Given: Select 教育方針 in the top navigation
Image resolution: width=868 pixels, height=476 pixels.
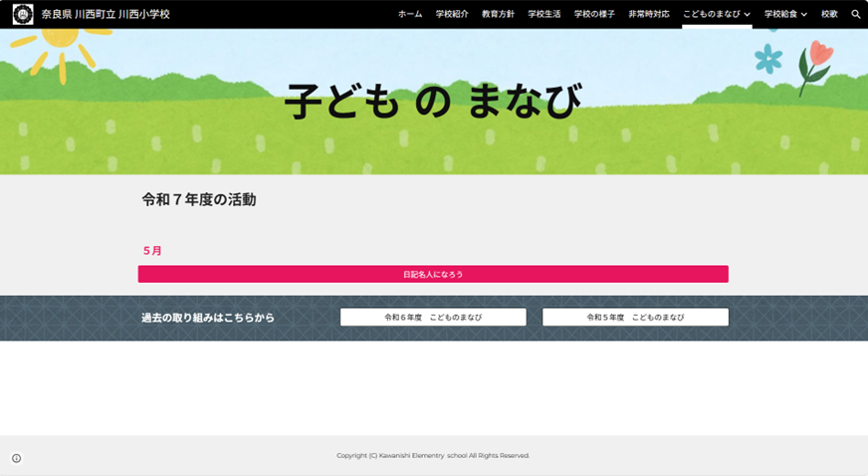Looking at the screenshot, I should 497,15.
